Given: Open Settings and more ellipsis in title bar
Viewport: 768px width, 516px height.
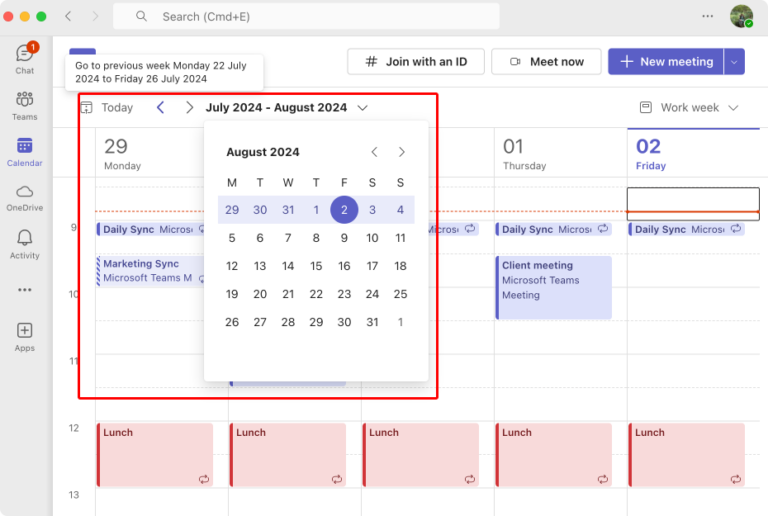Looking at the screenshot, I should tap(708, 16).
